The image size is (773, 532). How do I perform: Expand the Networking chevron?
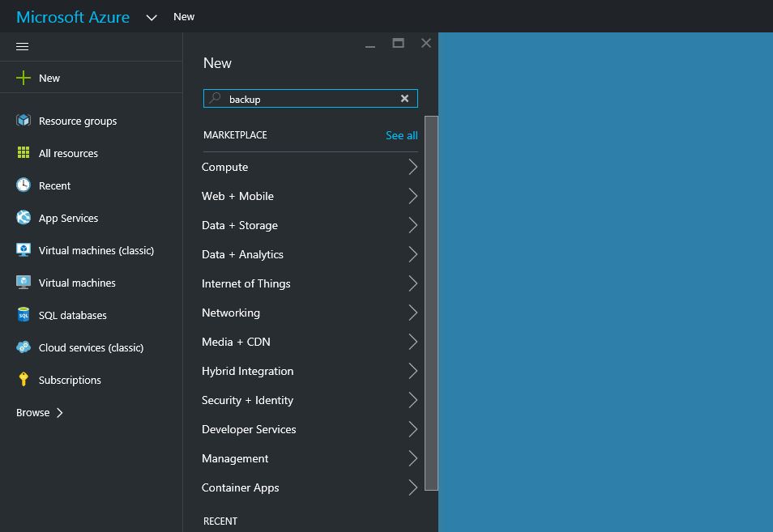(413, 313)
